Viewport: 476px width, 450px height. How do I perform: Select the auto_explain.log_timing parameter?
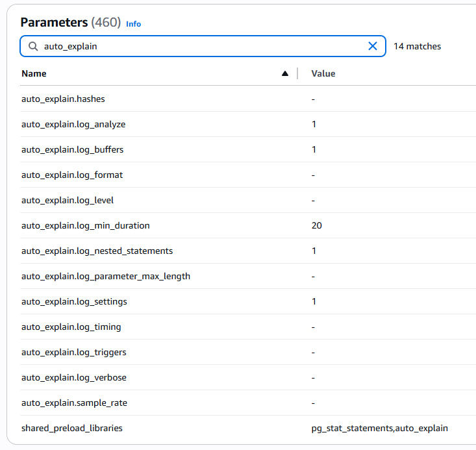click(71, 327)
